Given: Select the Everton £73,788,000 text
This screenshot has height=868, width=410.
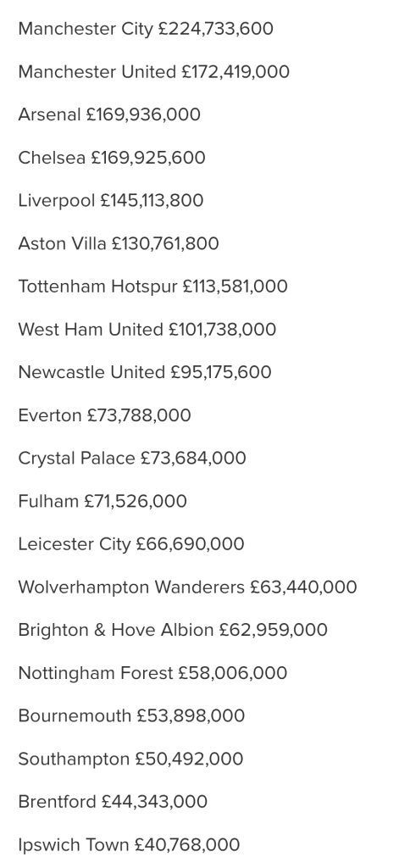Looking at the screenshot, I should click(104, 415).
